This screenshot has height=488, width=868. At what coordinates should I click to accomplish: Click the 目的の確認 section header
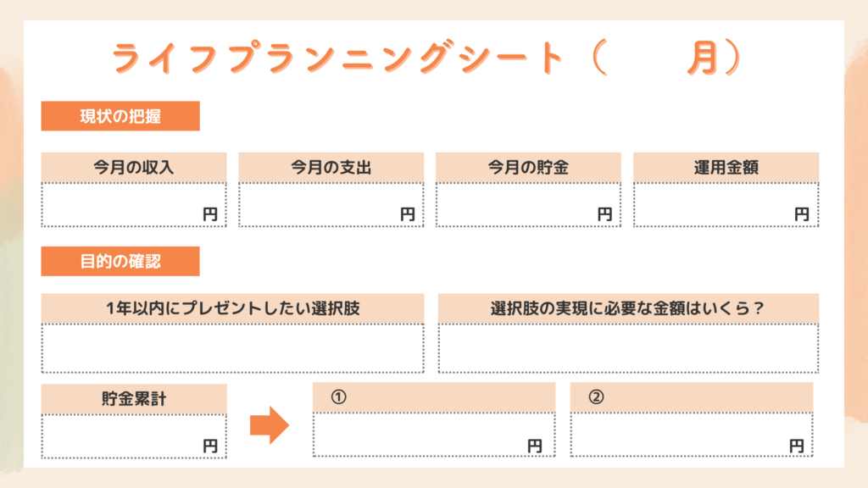coord(120,262)
